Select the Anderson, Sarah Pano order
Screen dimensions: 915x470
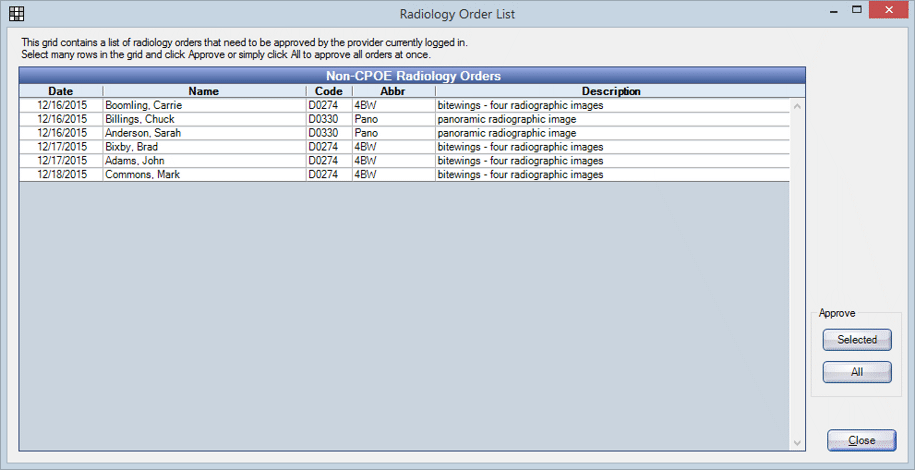204,133
